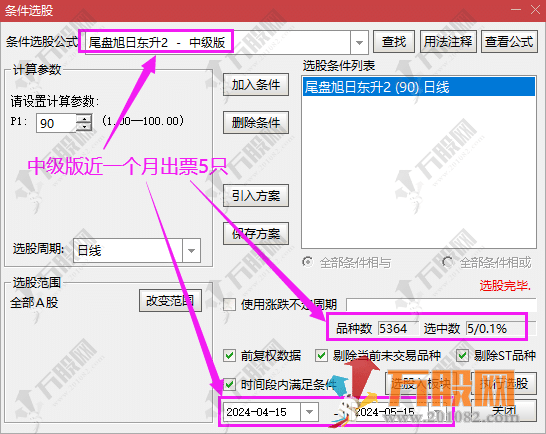546x434 pixels.
Task: Click the 查找 button
Action: coord(394,42)
